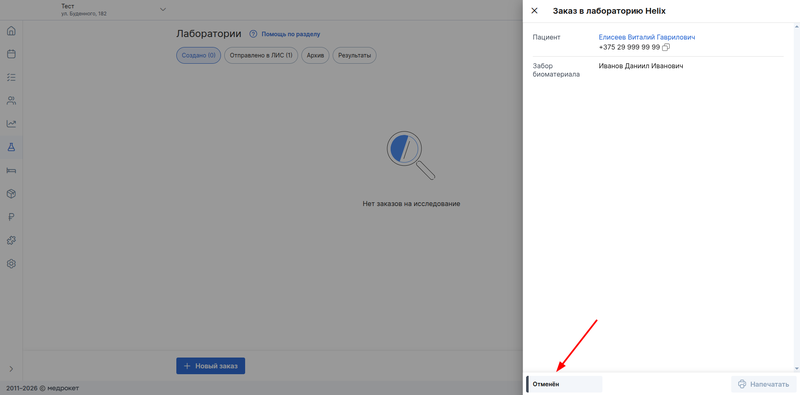Click the name Иванов Даниил Иванович
The width and height of the screenshot is (800, 395).
[x=640, y=66]
